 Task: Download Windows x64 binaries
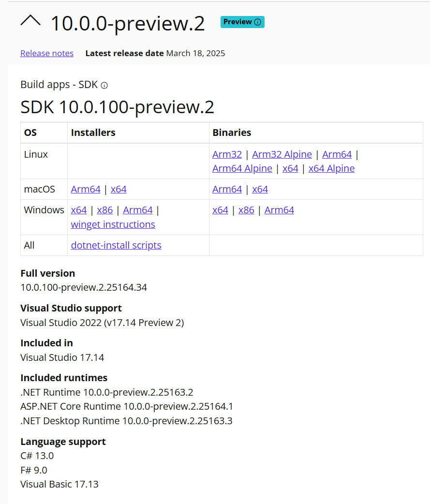pyautogui.click(x=220, y=210)
